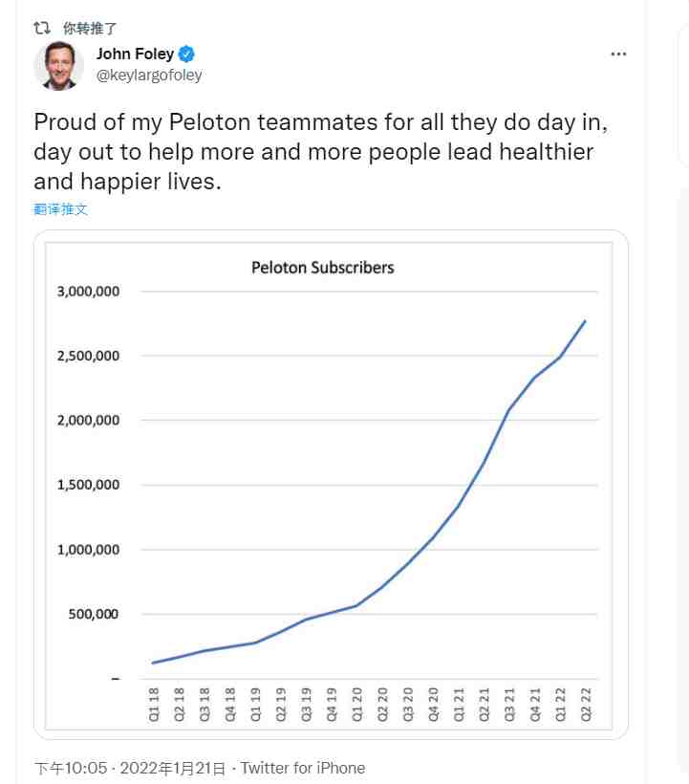
Task: Click the blue verified badge beside John Foley
Action: (x=188, y=54)
